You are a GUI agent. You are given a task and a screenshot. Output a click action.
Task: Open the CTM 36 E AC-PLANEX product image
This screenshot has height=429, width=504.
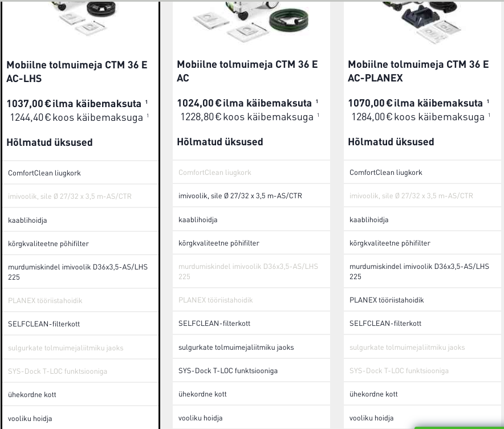tap(422, 20)
